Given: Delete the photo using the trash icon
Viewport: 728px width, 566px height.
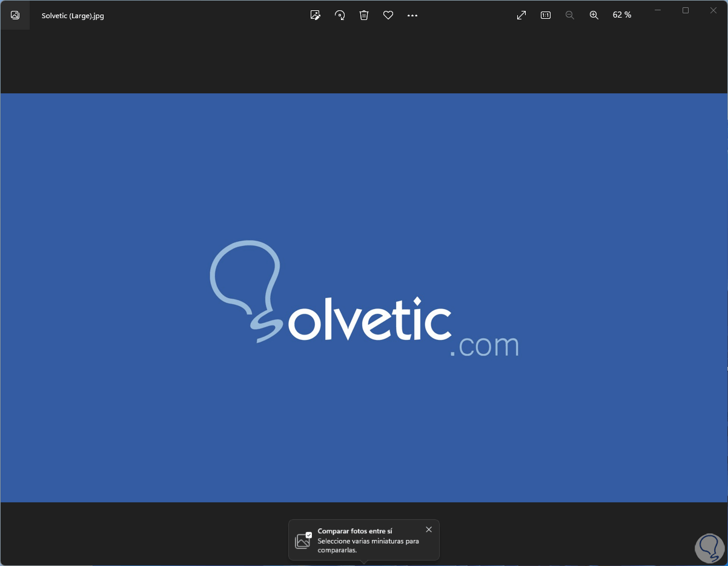Looking at the screenshot, I should (364, 15).
